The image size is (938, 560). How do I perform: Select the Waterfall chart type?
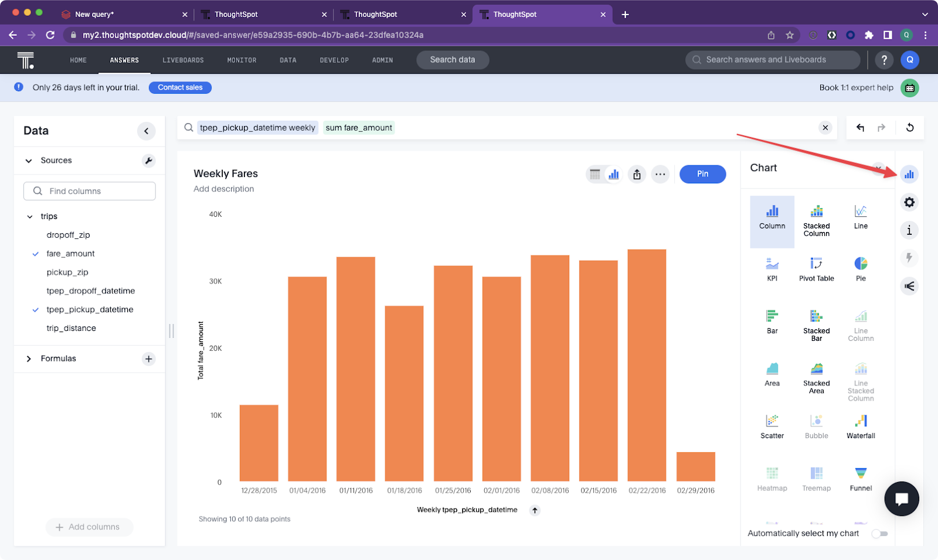pos(860,426)
